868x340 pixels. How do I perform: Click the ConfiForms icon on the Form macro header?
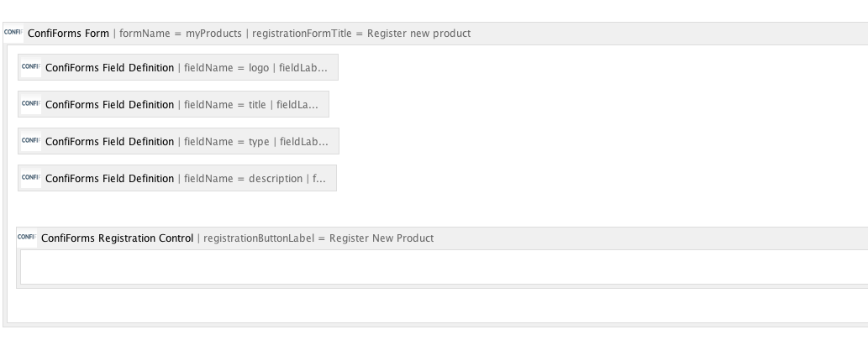13,34
